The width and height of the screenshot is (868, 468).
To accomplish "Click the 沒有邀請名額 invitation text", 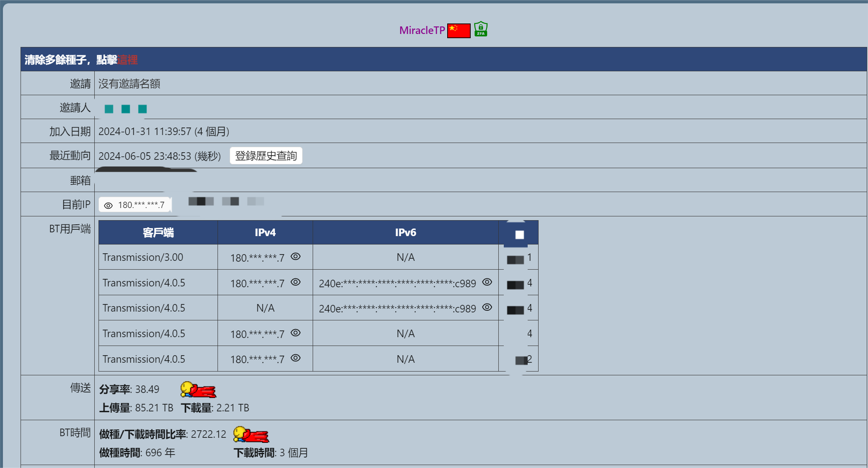I will pos(130,84).
